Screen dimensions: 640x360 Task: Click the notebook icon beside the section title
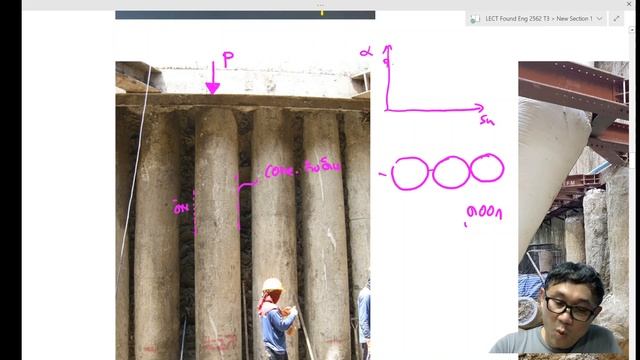474,19
